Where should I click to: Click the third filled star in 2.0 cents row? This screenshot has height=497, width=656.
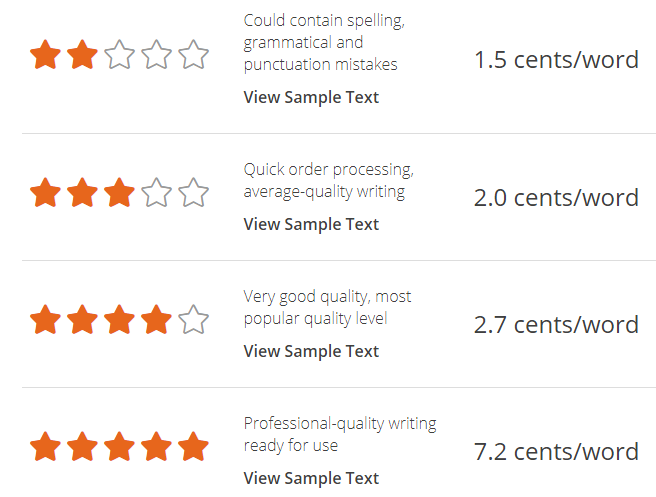tap(119, 192)
